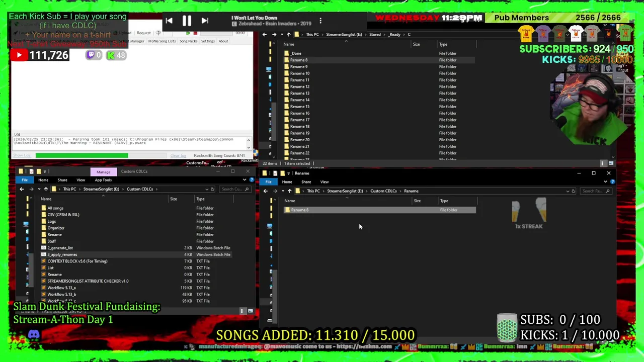Go forward in the C folder window

click(274, 35)
